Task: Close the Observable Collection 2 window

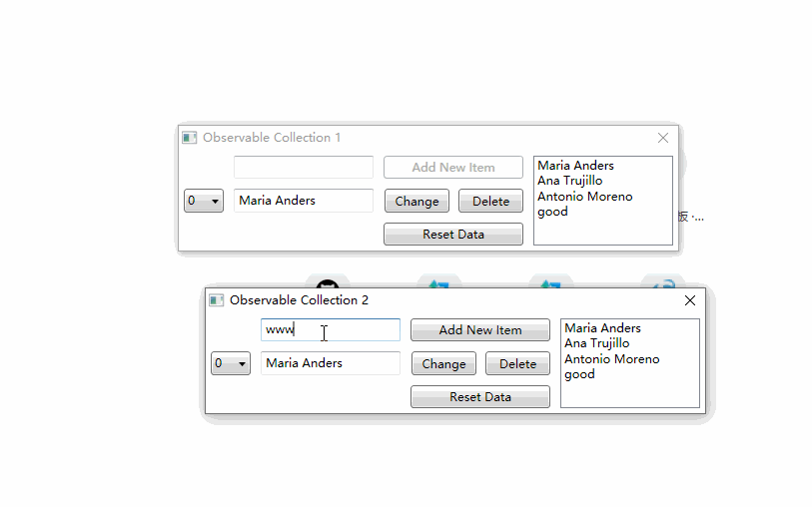Action: pyautogui.click(x=690, y=300)
